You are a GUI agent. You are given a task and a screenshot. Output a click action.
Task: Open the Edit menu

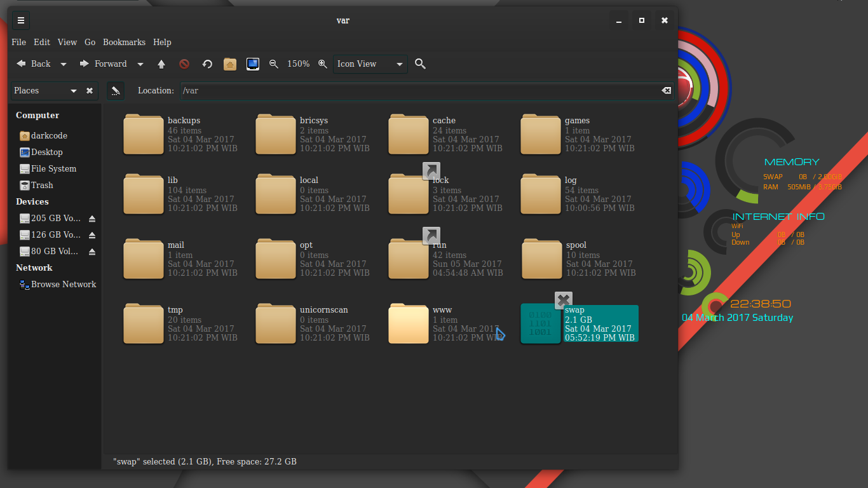tap(42, 42)
